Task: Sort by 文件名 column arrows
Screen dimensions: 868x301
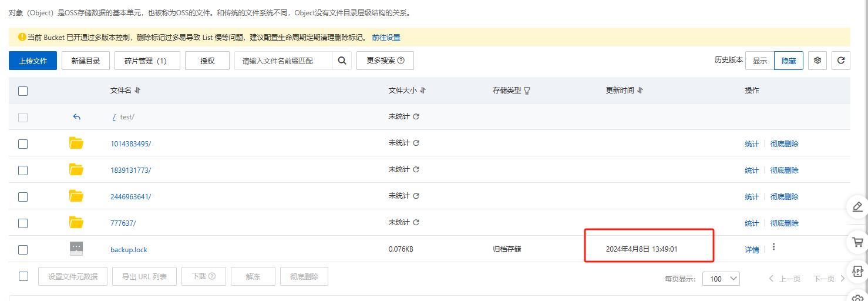Action: 137,91
